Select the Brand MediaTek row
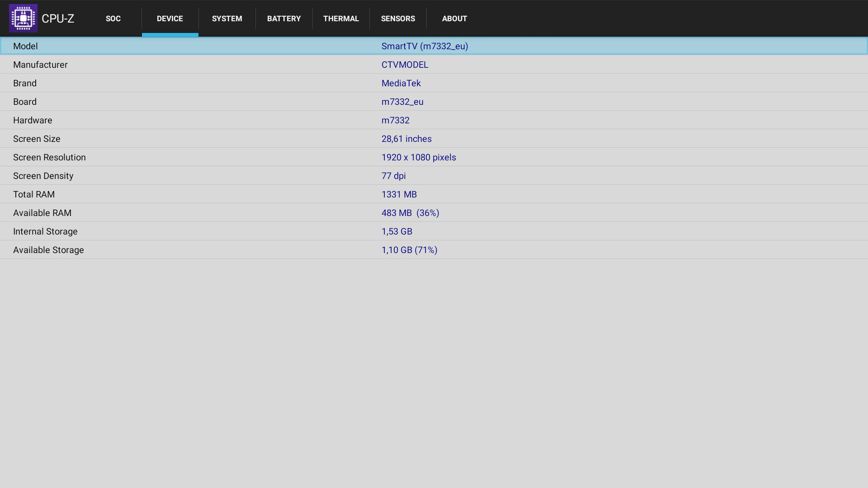Image resolution: width=868 pixels, height=488 pixels. [x=434, y=83]
